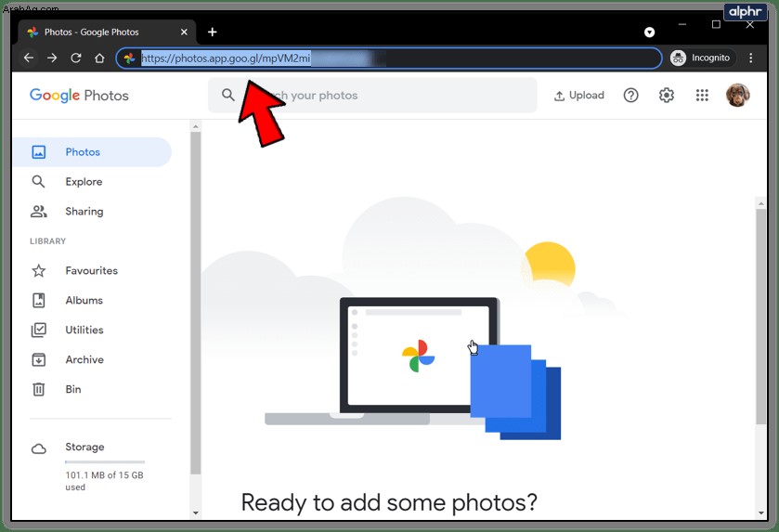
Task: Click the browser forward arrow
Action: pyautogui.click(x=52, y=58)
